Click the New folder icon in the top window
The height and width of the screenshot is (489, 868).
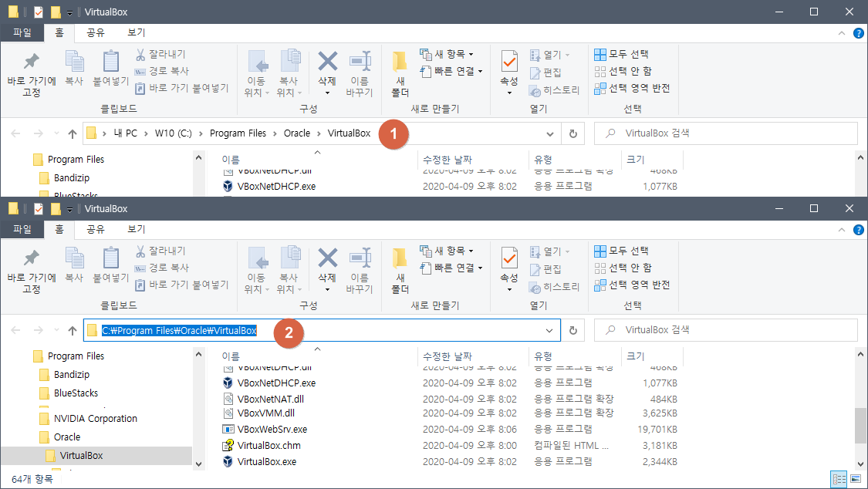pyautogui.click(x=400, y=62)
